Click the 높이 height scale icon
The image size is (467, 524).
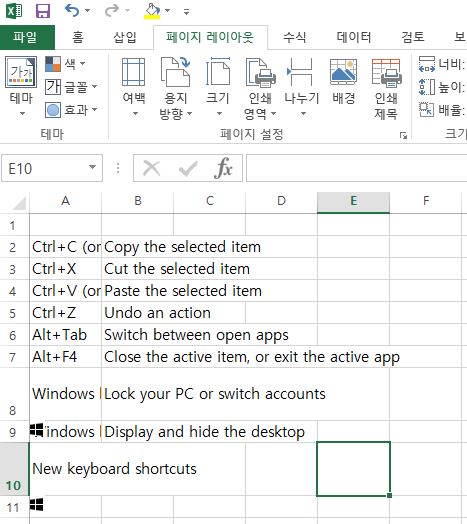[427, 87]
